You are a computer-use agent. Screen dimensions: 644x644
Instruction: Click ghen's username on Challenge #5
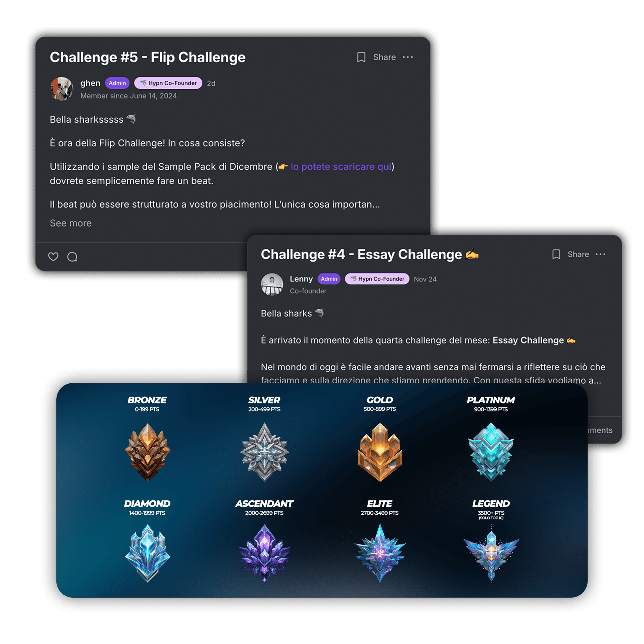tap(91, 83)
